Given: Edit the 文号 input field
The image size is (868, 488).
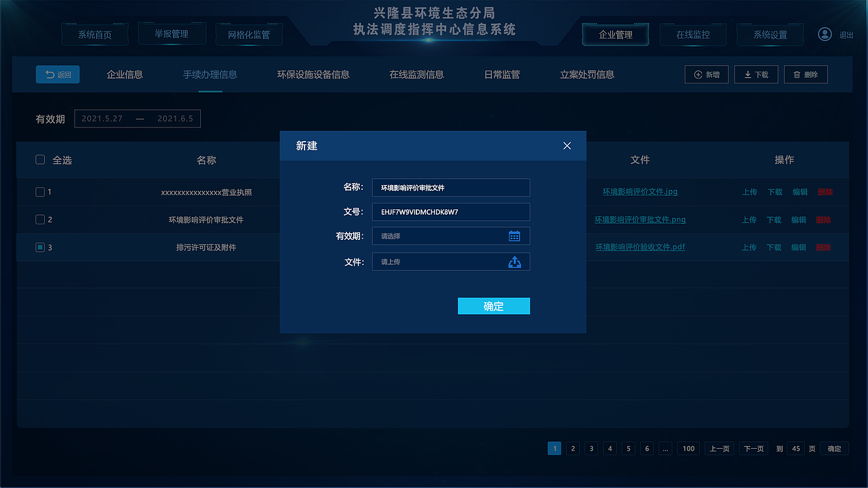Looking at the screenshot, I should [450, 211].
